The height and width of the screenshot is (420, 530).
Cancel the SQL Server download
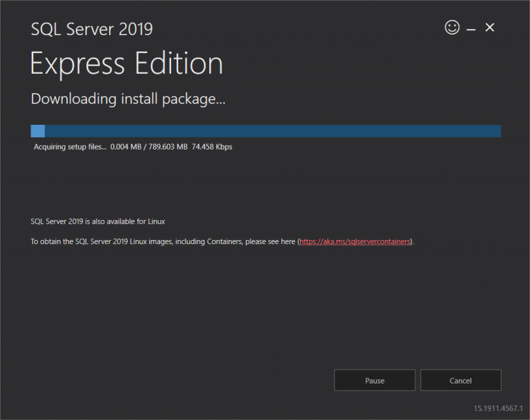tap(460, 381)
